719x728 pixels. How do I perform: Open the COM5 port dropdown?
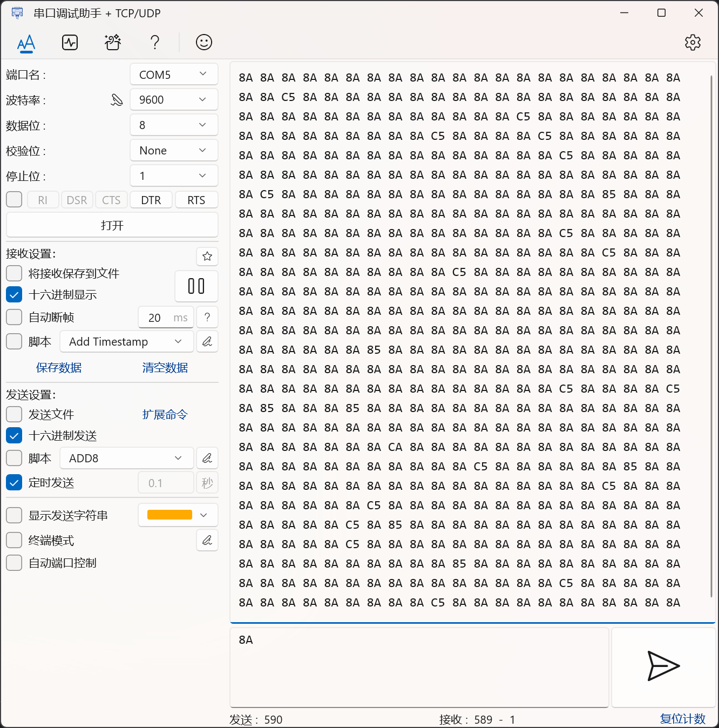[173, 74]
